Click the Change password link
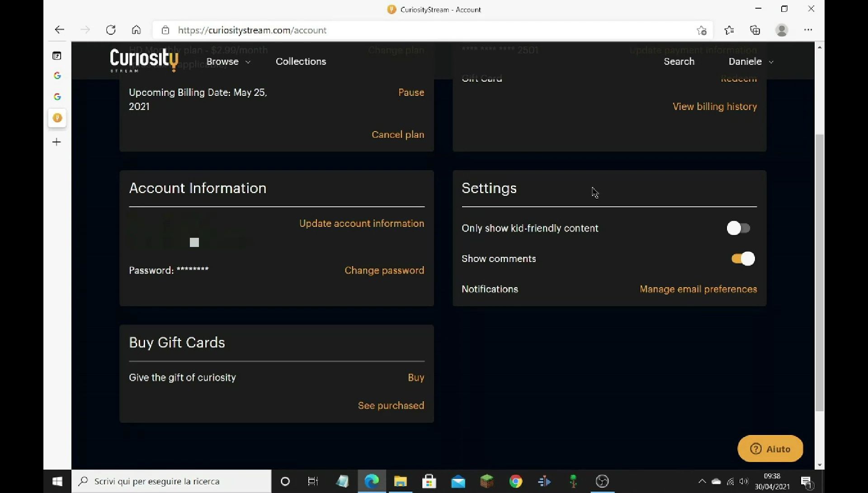Screen dimensions: 868x493 [384, 270]
